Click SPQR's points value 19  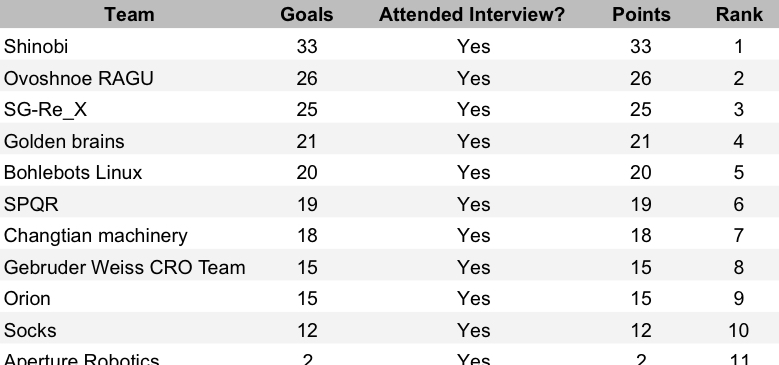click(x=640, y=204)
